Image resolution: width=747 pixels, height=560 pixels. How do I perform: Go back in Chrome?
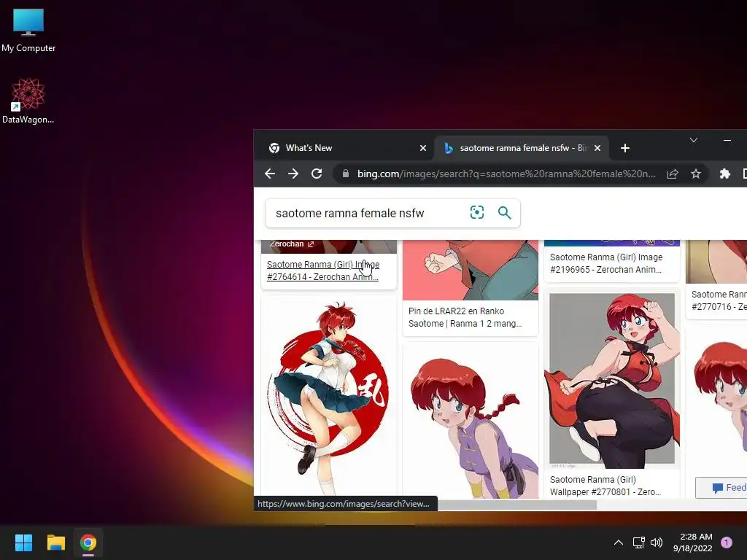(x=270, y=174)
